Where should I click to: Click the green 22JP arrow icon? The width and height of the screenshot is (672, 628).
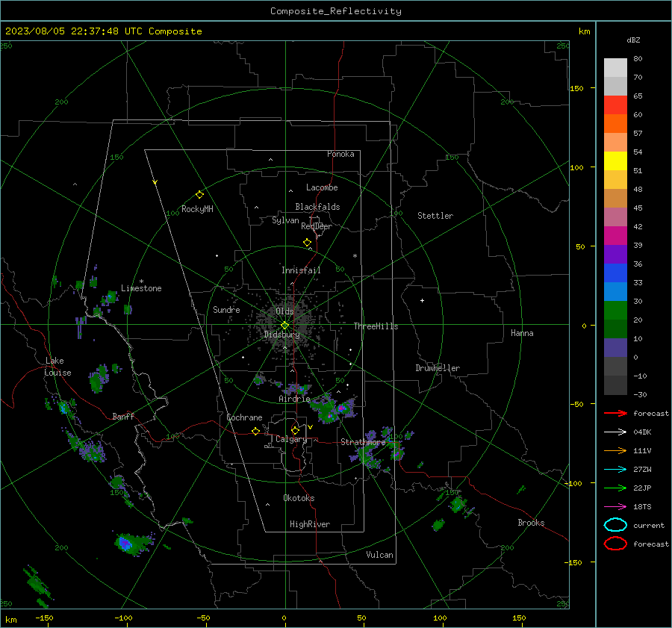coord(615,488)
